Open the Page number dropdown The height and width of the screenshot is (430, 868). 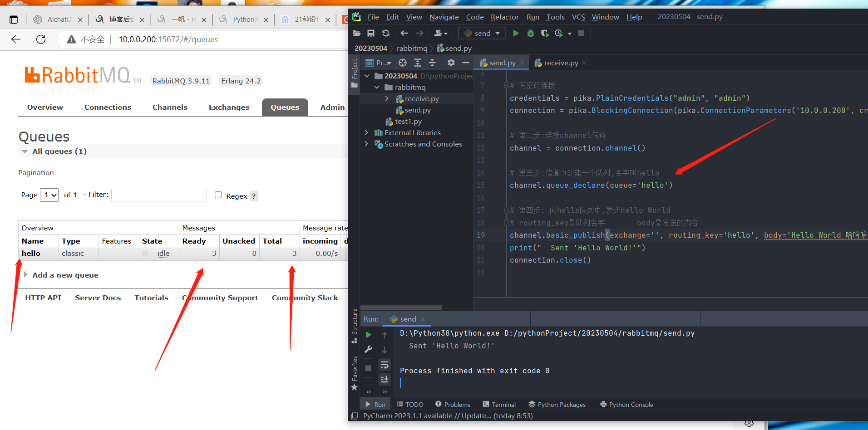[x=49, y=195]
